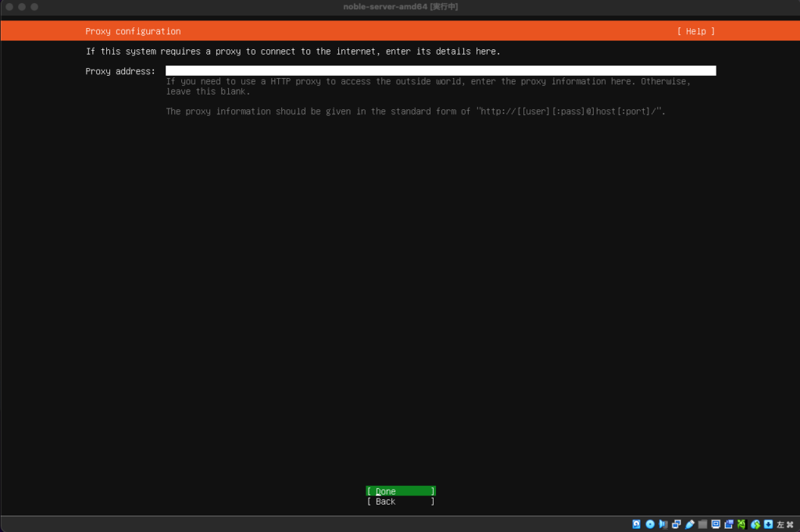Click the green CPU execution engine icon
800x532 pixels.
click(742, 524)
